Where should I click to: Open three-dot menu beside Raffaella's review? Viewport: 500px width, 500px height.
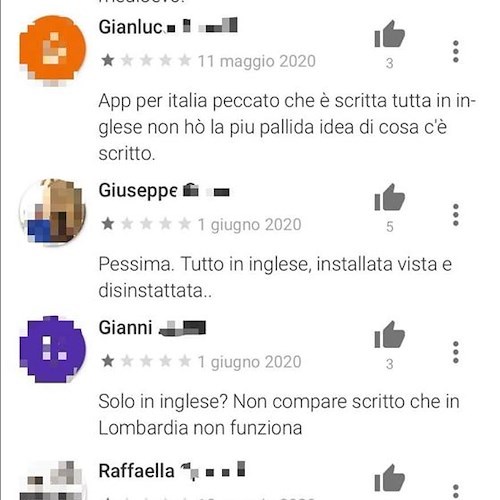point(456,491)
